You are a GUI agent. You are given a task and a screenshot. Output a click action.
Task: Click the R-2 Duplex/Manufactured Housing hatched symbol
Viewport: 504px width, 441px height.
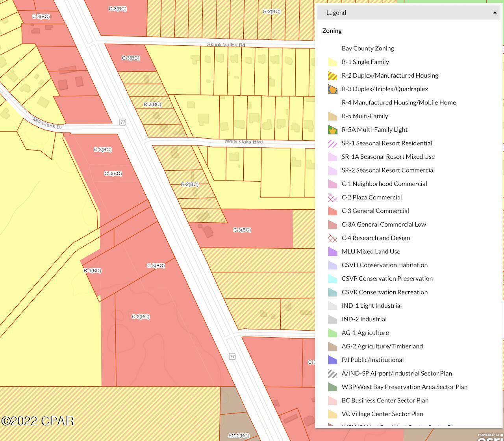(332, 75)
